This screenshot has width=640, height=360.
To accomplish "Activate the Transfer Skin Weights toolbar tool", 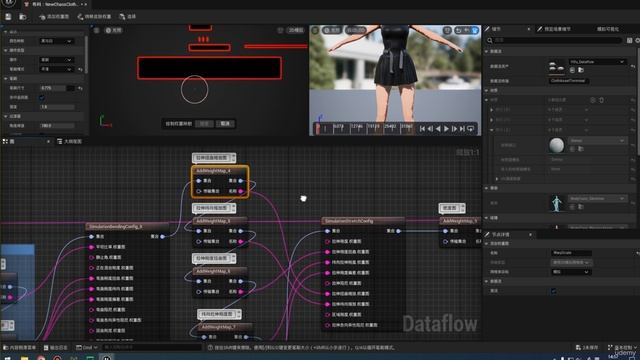I will pos(94,16).
